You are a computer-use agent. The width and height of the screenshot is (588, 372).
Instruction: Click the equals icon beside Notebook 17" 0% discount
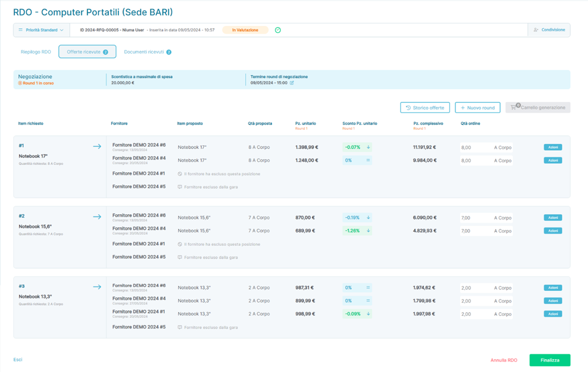pyautogui.click(x=368, y=160)
